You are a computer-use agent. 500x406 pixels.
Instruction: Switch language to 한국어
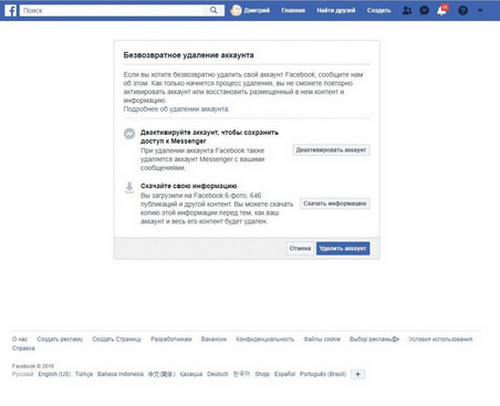pyautogui.click(x=241, y=374)
